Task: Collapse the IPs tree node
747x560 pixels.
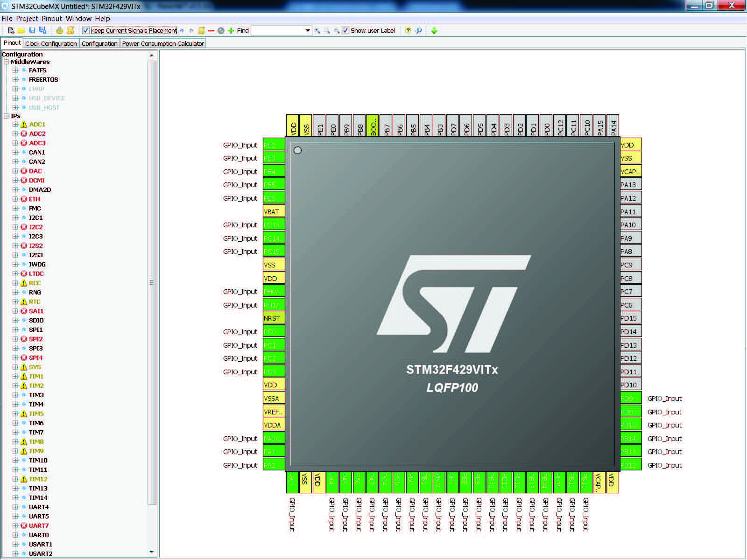Action: click(6, 116)
